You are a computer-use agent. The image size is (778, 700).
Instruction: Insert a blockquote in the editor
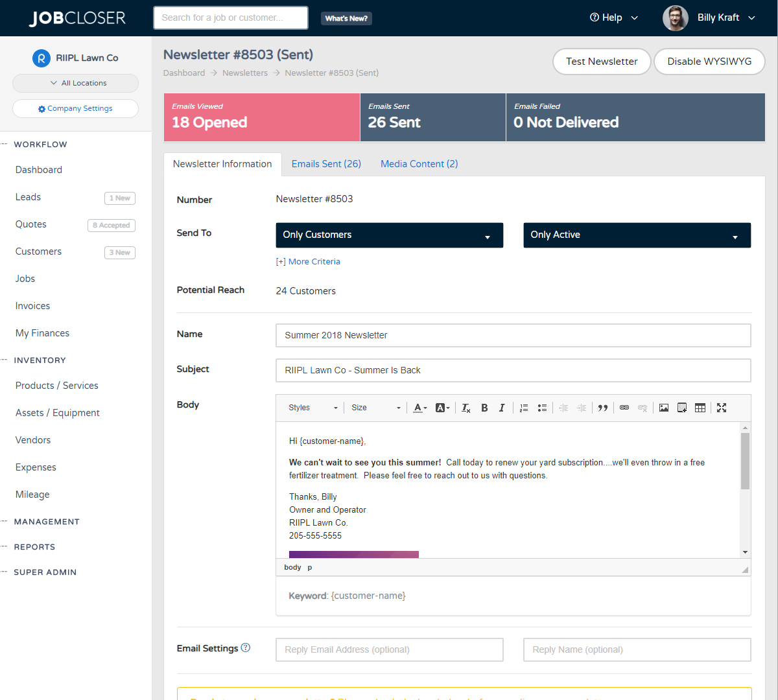603,408
